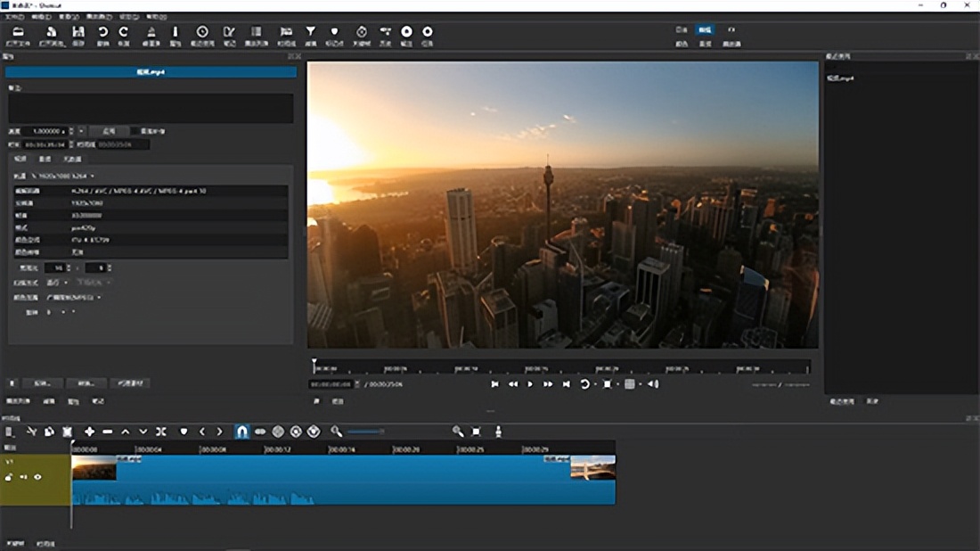Image resolution: width=980 pixels, height=551 pixels.
Task: Open the scan mode dropdown
Action: point(58,283)
